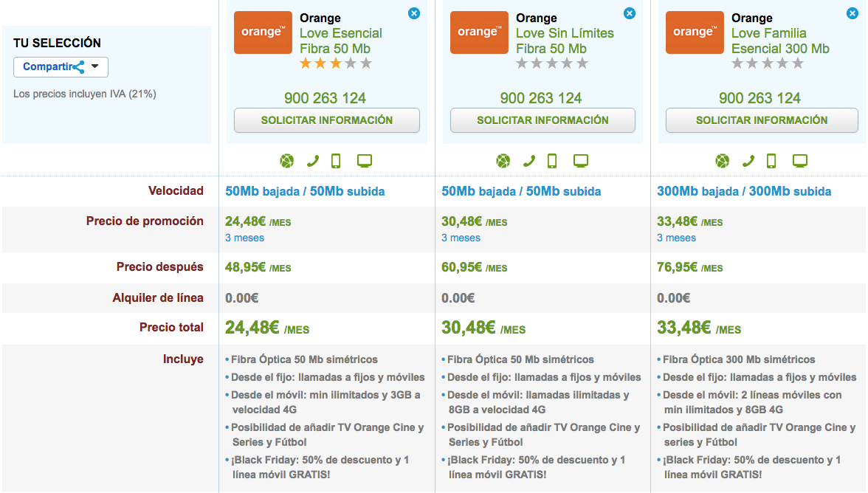Screen dimensions: 868x493
Task: Click TV icon under Love Sin Límites plan
Action: (x=581, y=161)
